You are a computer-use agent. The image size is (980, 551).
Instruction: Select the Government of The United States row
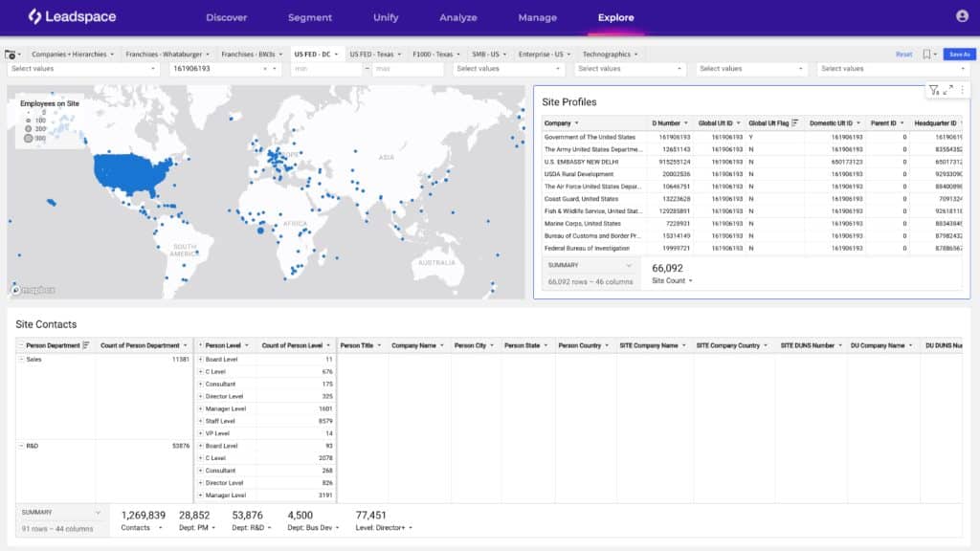tap(752, 137)
